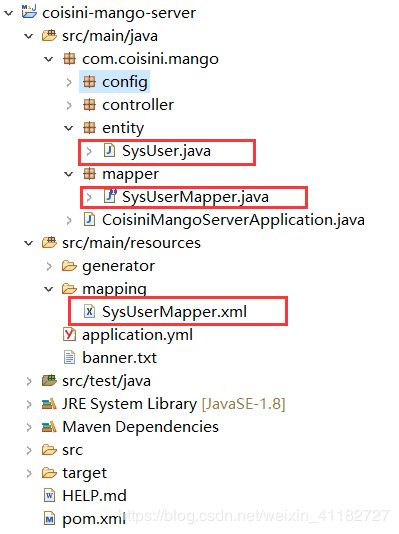This screenshot has height=534, width=399.
Task: Expand the target folder
Action: coord(29,473)
